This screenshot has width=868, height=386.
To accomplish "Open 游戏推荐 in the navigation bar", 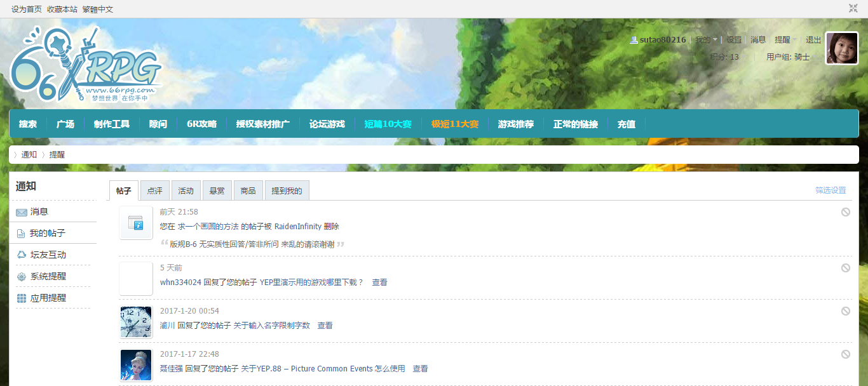I will point(516,124).
